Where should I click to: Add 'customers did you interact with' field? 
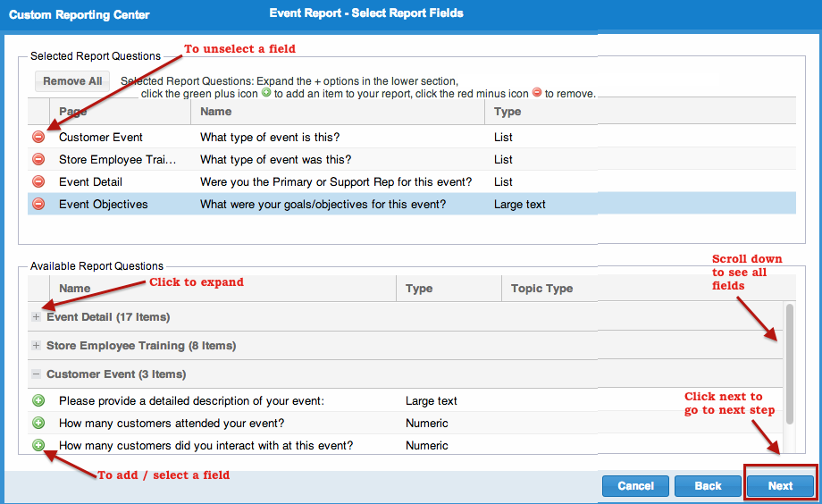tap(38, 445)
